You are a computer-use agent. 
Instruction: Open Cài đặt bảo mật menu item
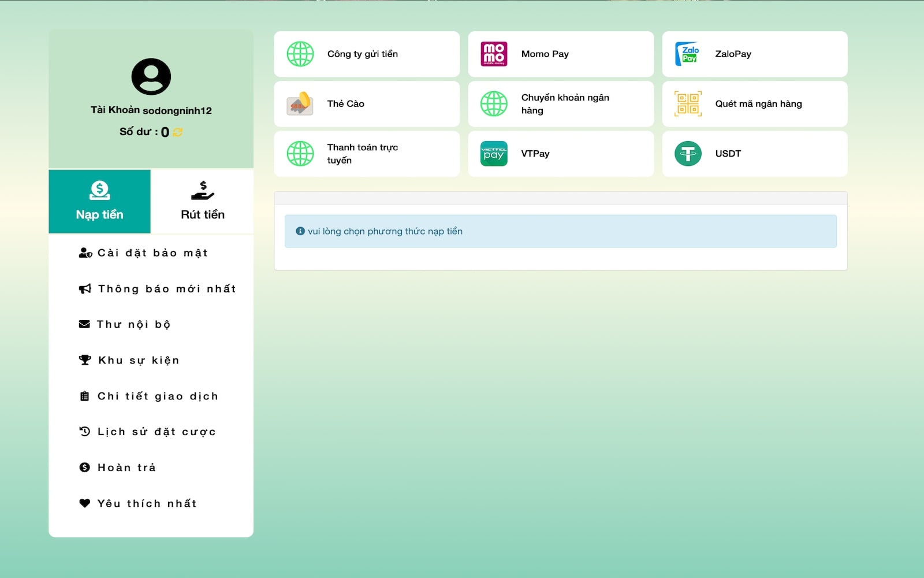click(151, 253)
